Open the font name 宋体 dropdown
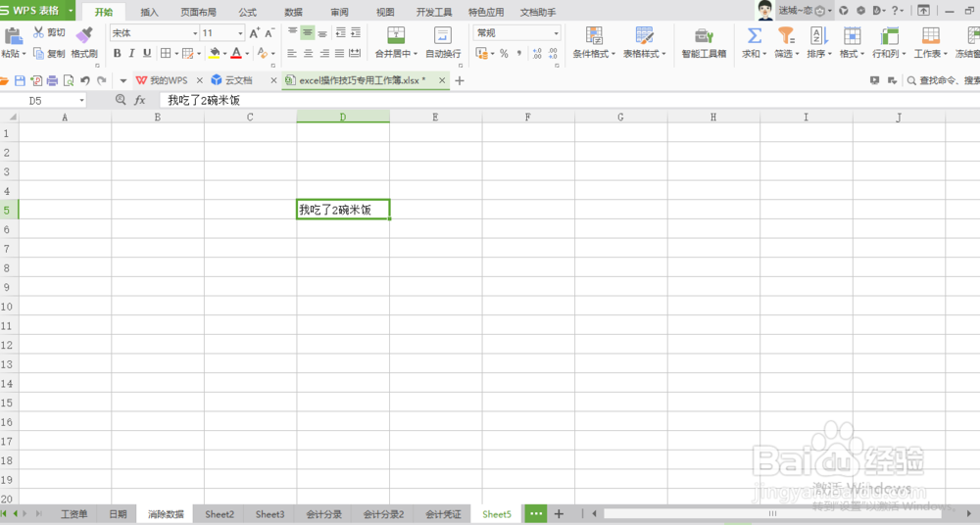Image resolution: width=980 pixels, height=525 pixels. [x=195, y=33]
